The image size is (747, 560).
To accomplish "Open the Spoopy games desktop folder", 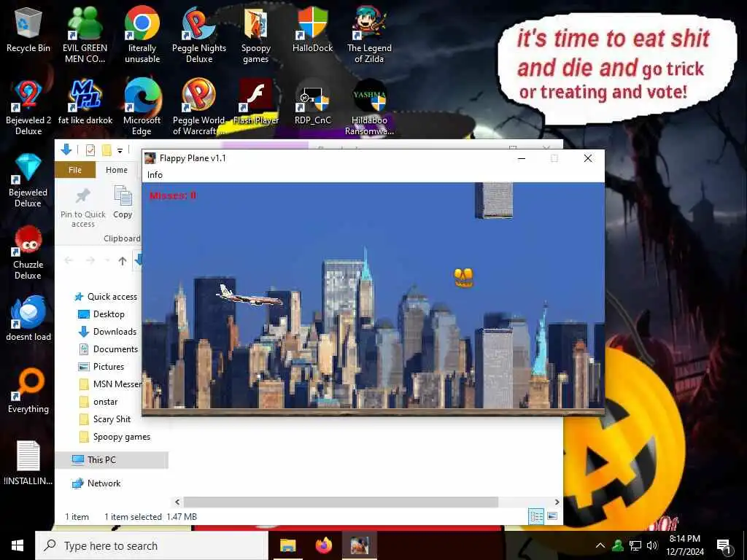I will pyautogui.click(x=256, y=35).
